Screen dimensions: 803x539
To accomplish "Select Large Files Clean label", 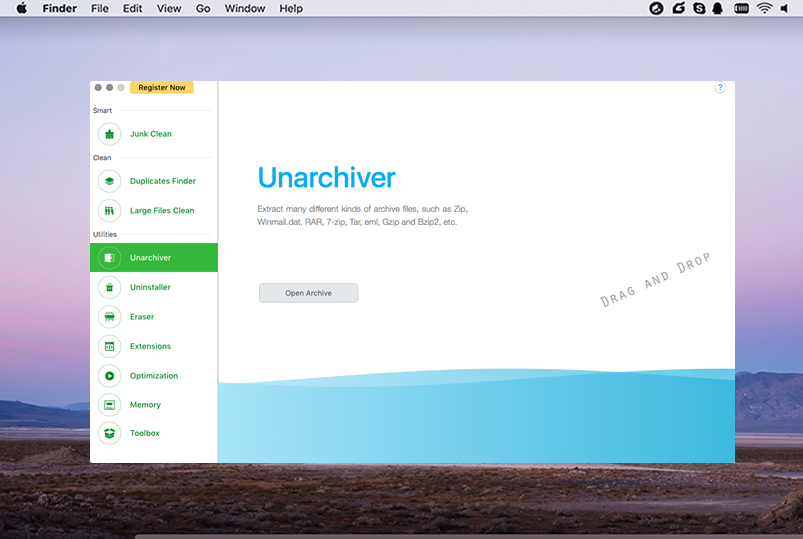I will [162, 211].
